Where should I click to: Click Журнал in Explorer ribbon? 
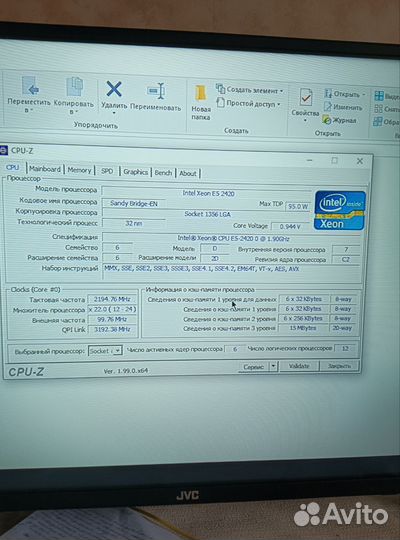coord(339,120)
